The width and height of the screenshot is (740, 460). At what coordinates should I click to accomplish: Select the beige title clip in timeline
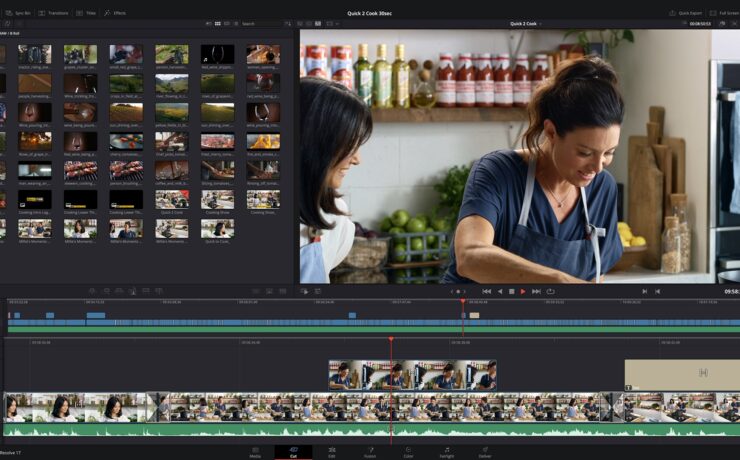point(682,375)
